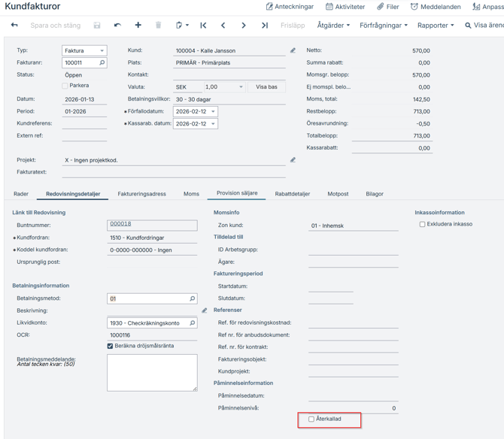Click Spara och stäng button
Image resolution: width=504 pixels, height=439 pixels.
pos(55,26)
